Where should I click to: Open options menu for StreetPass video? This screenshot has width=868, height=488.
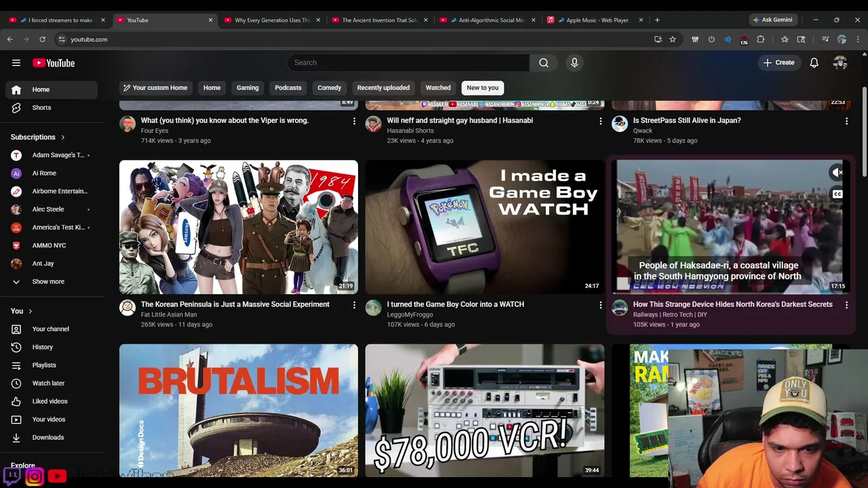point(846,121)
